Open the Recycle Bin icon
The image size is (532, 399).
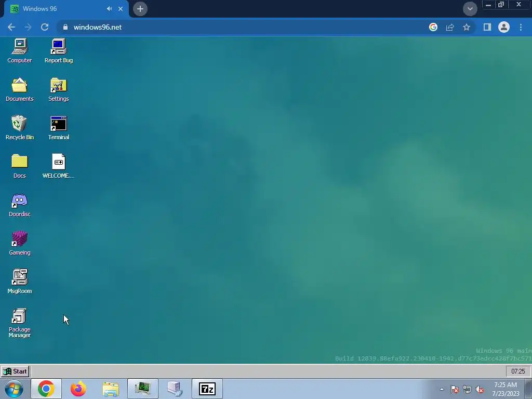pyautogui.click(x=20, y=128)
